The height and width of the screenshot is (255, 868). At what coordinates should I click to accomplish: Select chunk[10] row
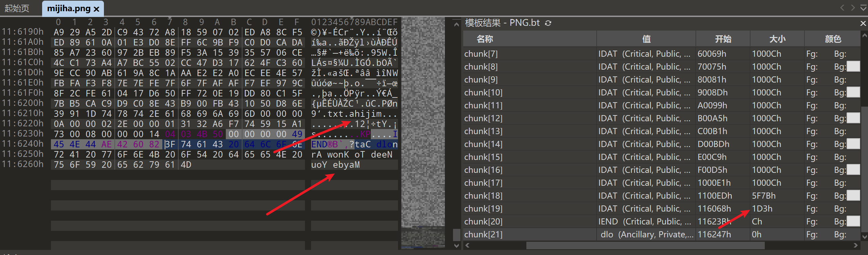[662, 92]
